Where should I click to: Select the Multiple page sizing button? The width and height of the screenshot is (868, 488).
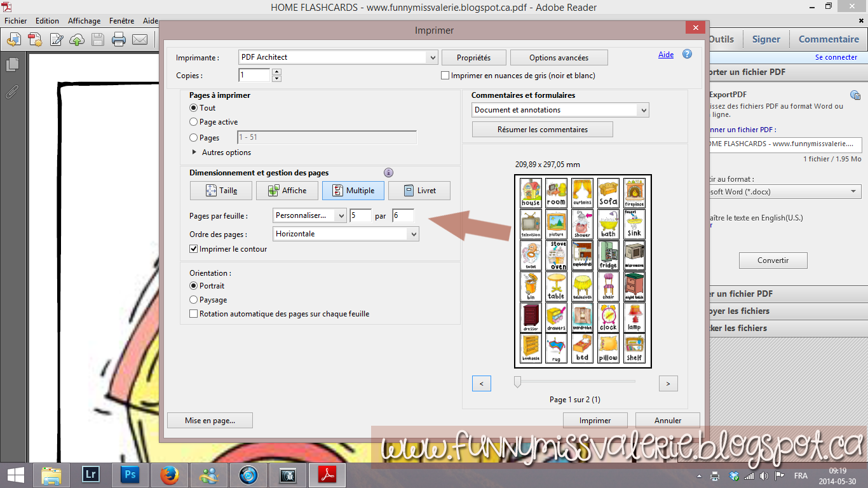[x=353, y=191]
